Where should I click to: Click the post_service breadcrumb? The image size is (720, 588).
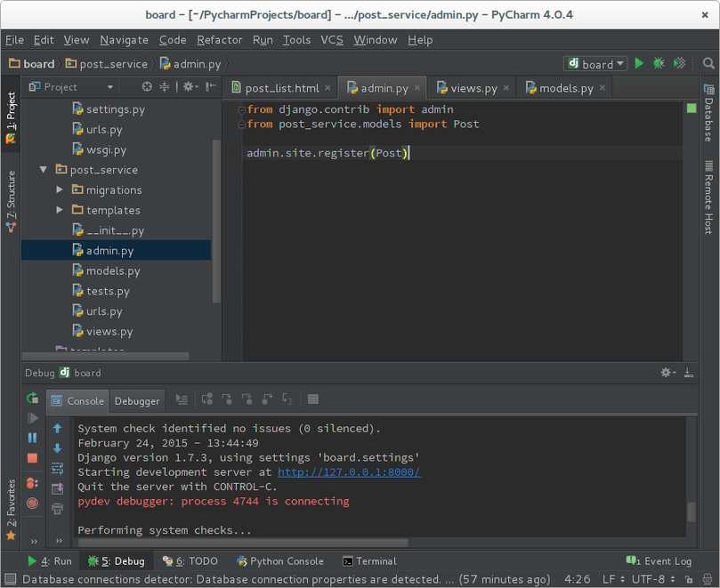click(x=107, y=64)
